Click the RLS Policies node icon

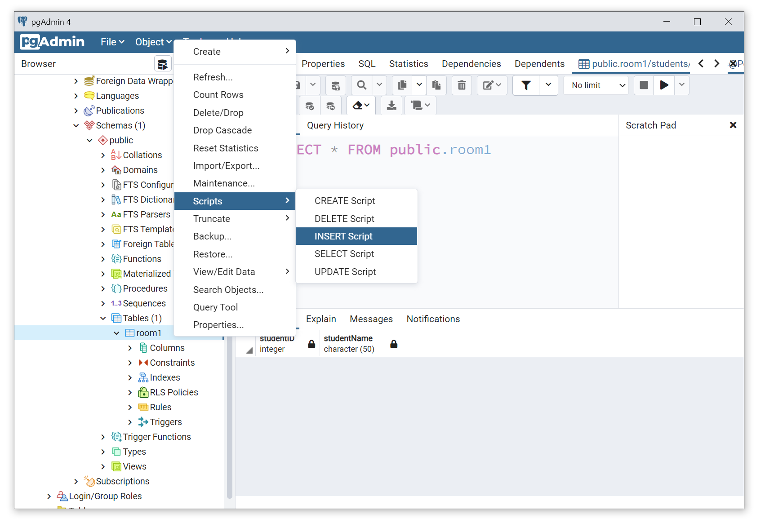143,392
